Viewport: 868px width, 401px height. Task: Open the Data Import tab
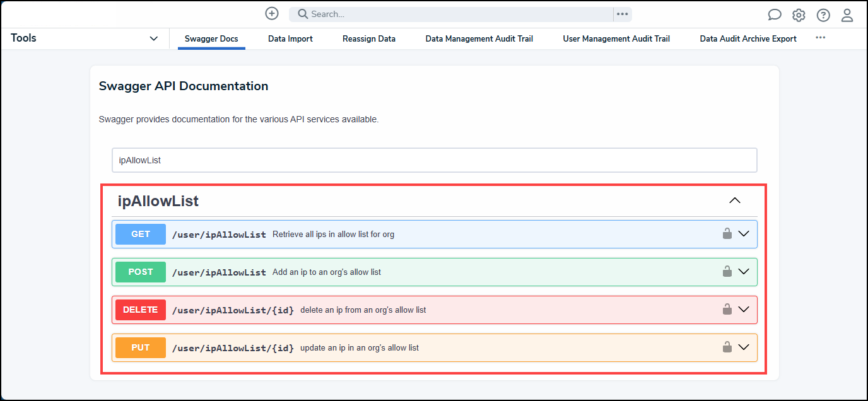click(290, 39)
